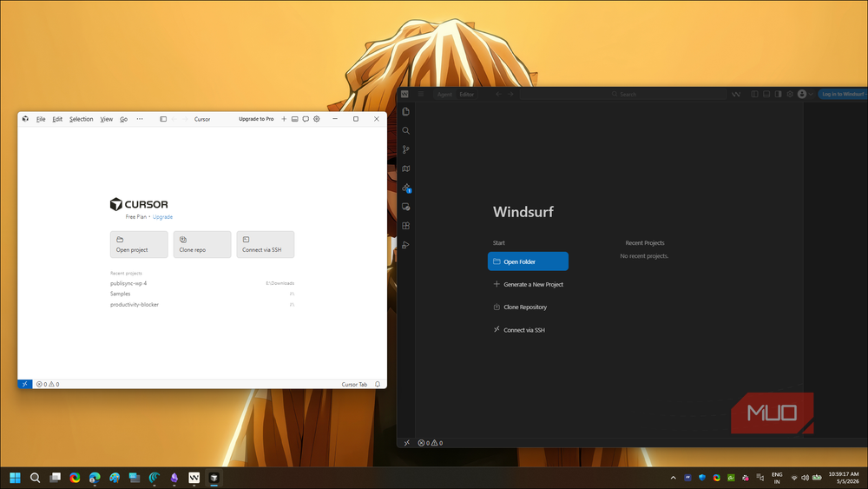Click Upgrade to Pro in Cursor

[256, 119]
